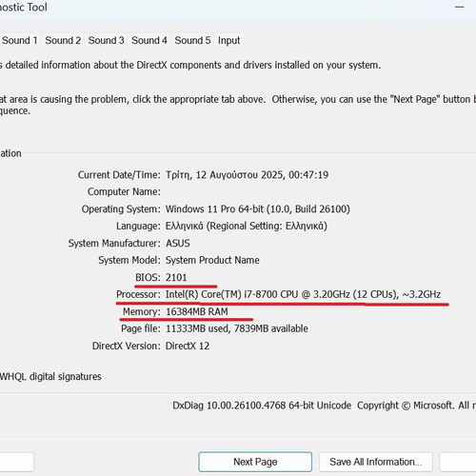476x476 pixels.
Task: Click the 'Page file:' label
Action: [141, 328]
